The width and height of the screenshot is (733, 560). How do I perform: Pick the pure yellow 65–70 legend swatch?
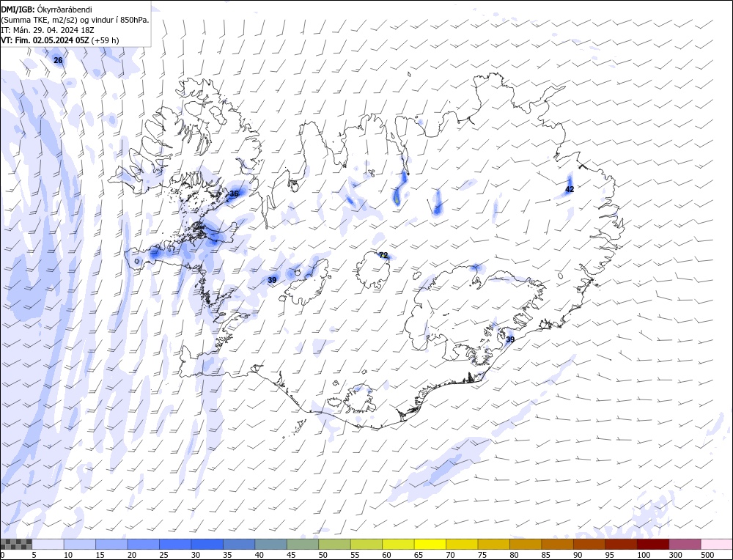pos(430,544)
